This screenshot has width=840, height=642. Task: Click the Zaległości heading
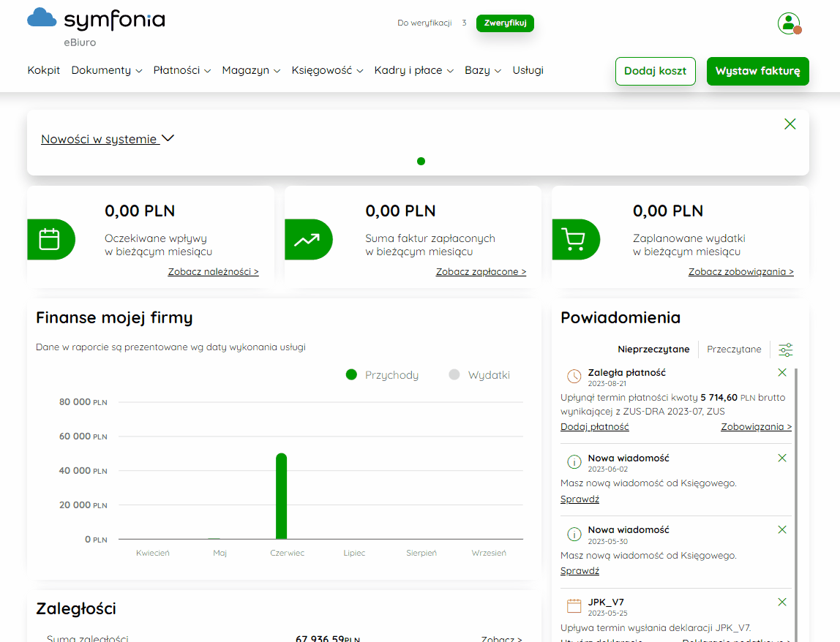click(x=76, y=608)
